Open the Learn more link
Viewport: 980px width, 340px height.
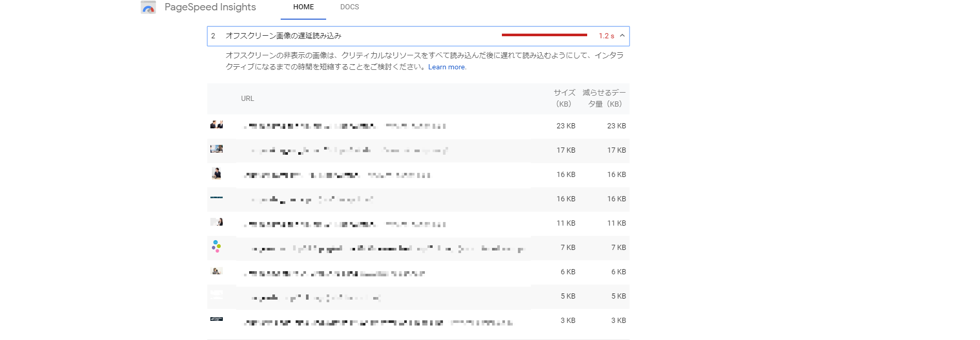(447, 67)
